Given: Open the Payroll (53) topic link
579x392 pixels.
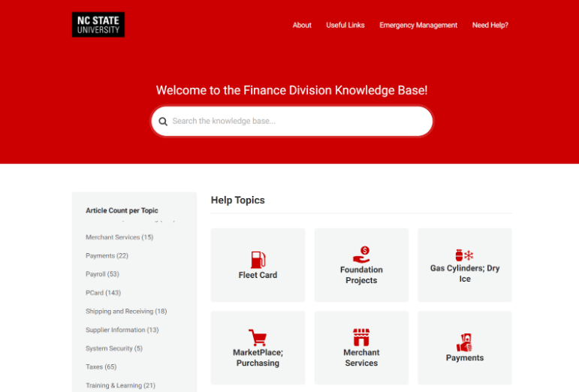Looking at the screenshot, I should [102, 274].
